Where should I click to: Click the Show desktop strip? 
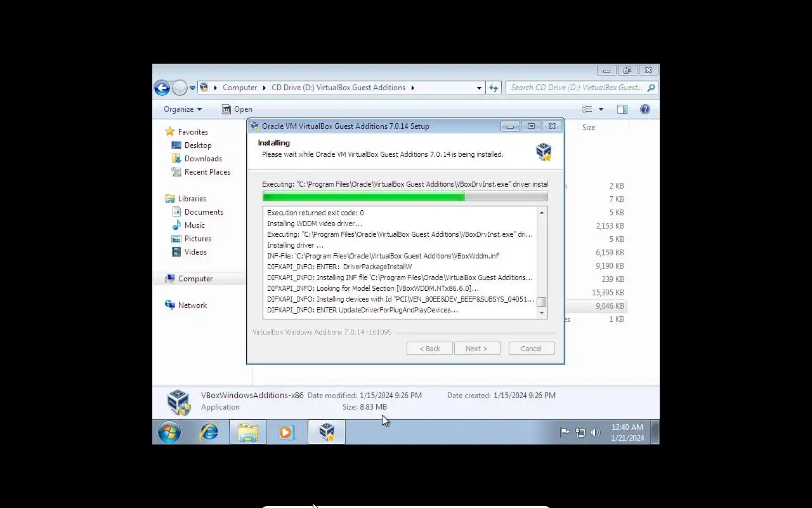coord(655,432)
